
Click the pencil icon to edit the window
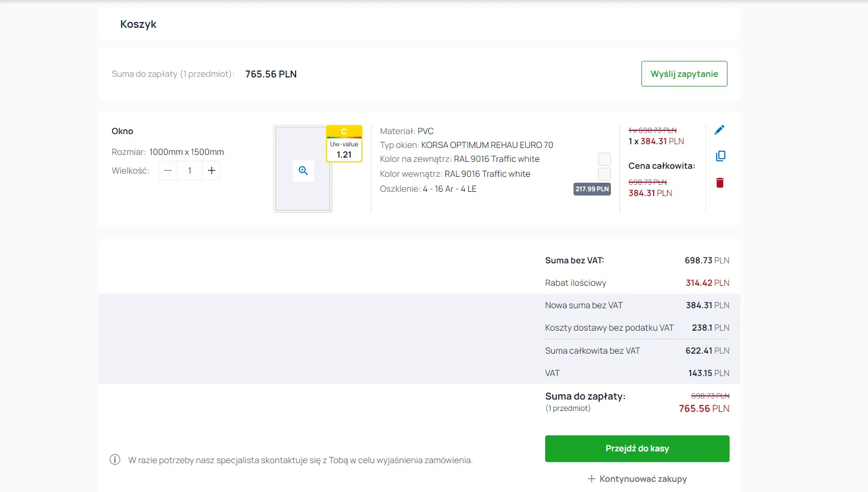click(x=719, y=130)
